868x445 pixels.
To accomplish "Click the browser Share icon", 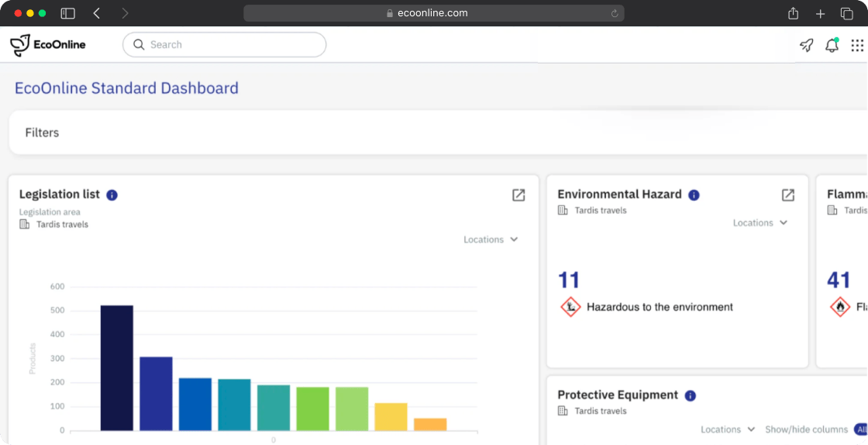I will [x=794, y=13].
